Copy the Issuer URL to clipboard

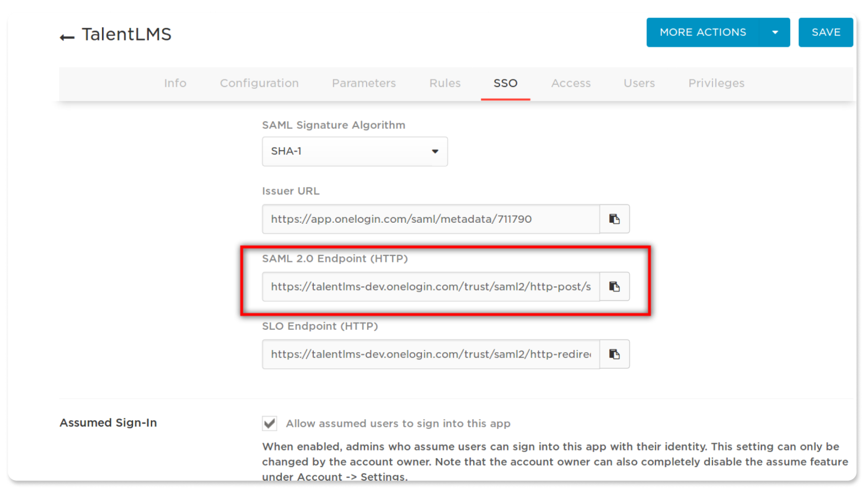[x=614, y=219]
